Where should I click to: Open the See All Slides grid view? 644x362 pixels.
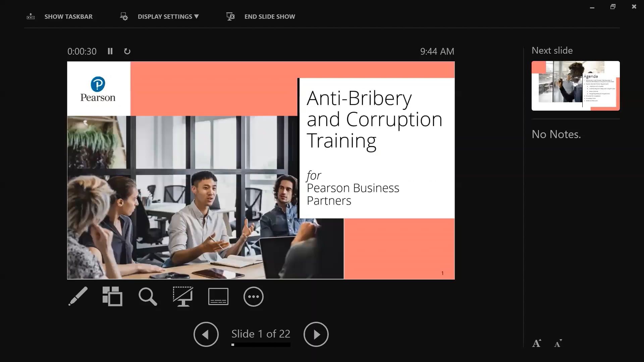point(112,296)
